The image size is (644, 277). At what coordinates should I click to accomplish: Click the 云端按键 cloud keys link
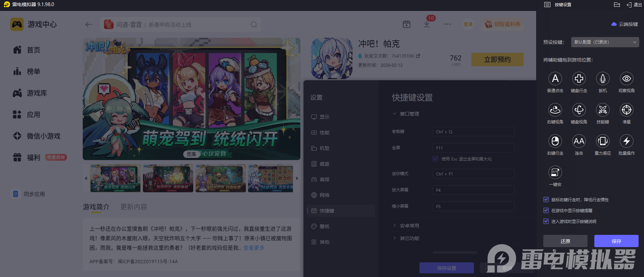(x=625, y=24)
